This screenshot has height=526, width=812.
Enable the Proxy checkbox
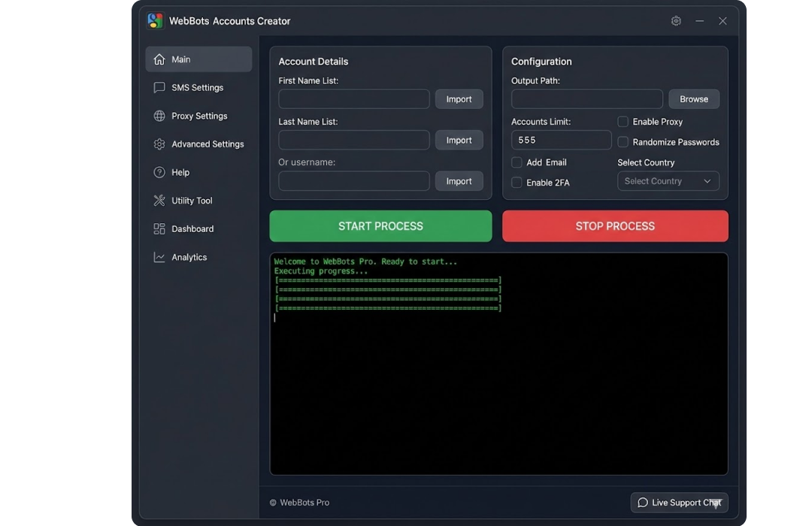pyautogui.click(x=623, y=121)
